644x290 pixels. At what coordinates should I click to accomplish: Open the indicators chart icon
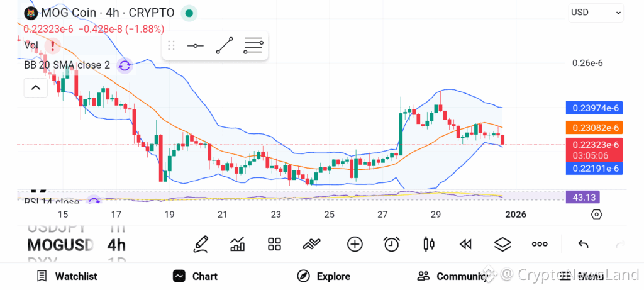(237, 245)
